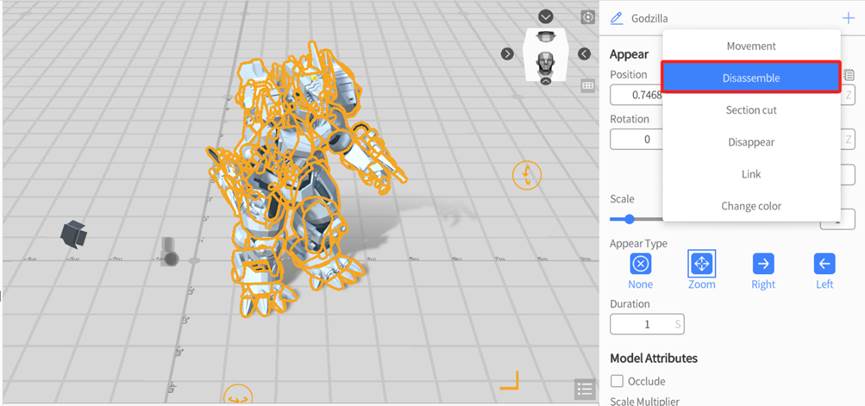Choose Section cut from the action menu

click(751, 110)
